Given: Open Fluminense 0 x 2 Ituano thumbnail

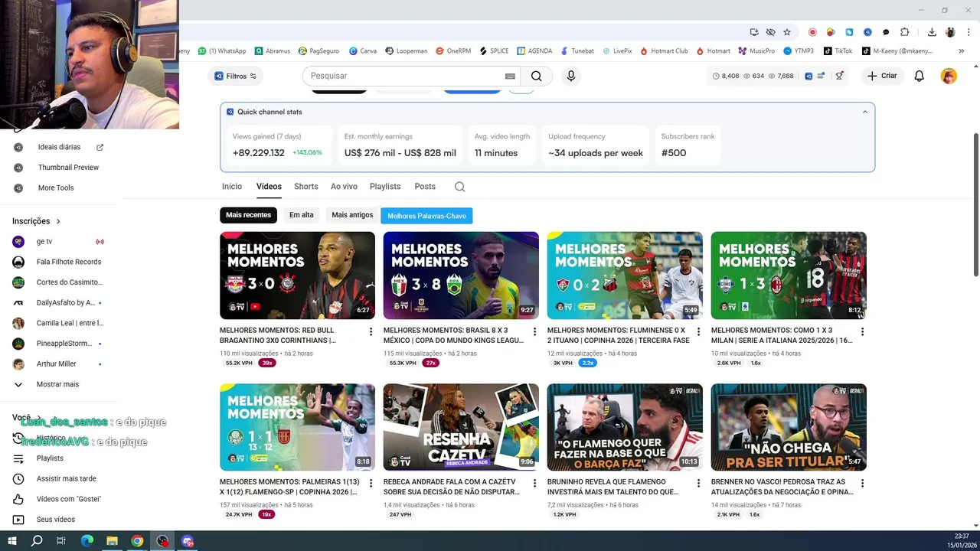Looking at the screenshot, I should point(625,275).
